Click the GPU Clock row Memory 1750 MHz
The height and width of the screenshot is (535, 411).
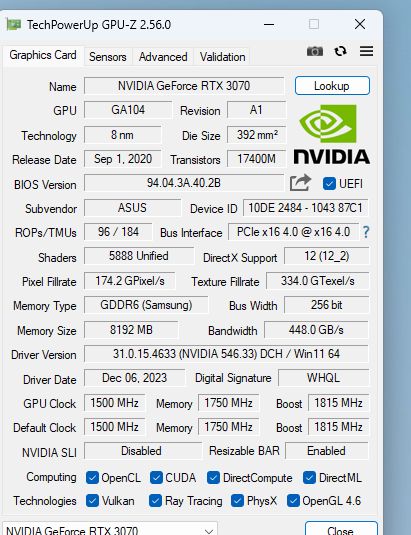click(x=229, y=403)
